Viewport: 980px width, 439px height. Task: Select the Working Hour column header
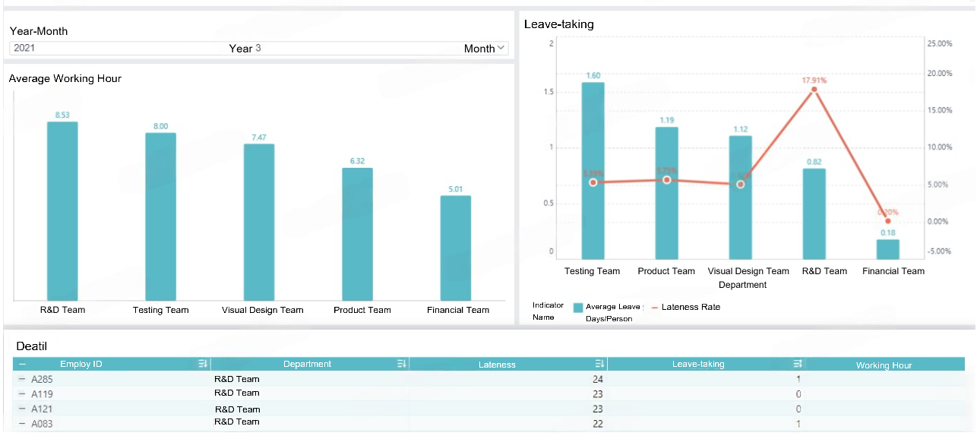[883, 364]
